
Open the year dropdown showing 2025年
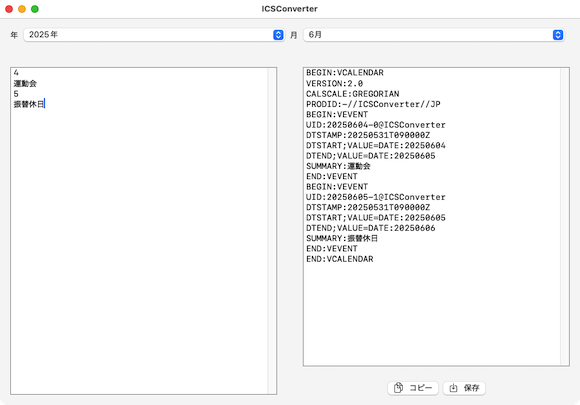[154, 35]
